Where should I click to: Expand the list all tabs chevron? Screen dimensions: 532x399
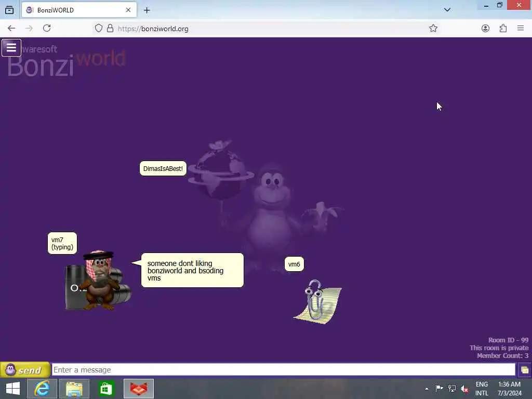point(447,10)
